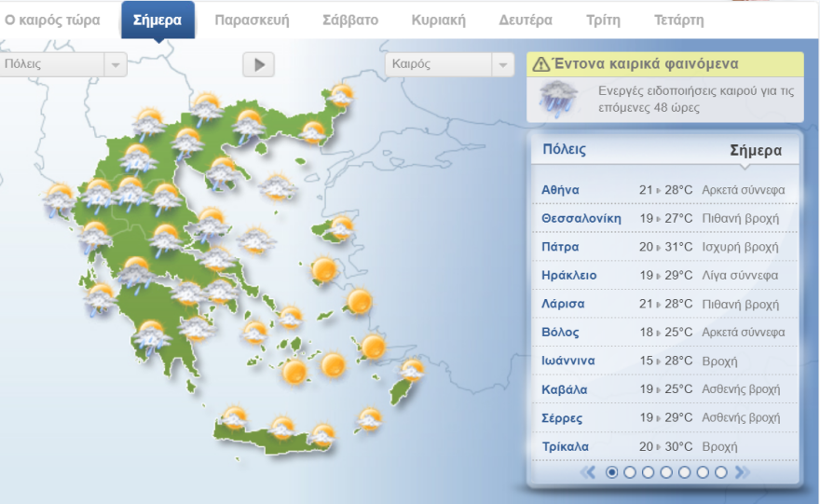Click the Αθήνα city link
This screenshot has width=820, height=504.
point(560,190)
